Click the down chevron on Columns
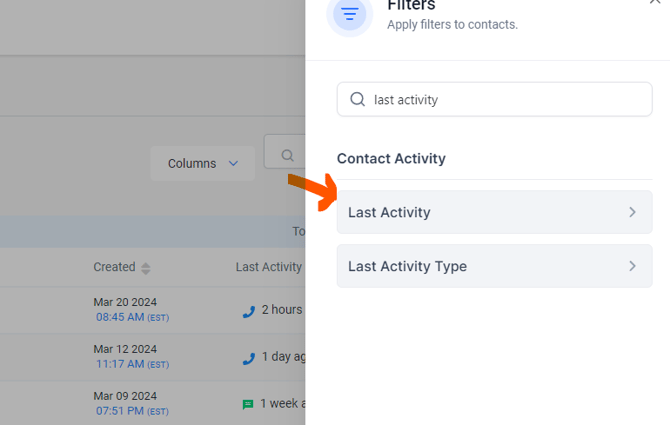670x425 pixels. [234, 164]
